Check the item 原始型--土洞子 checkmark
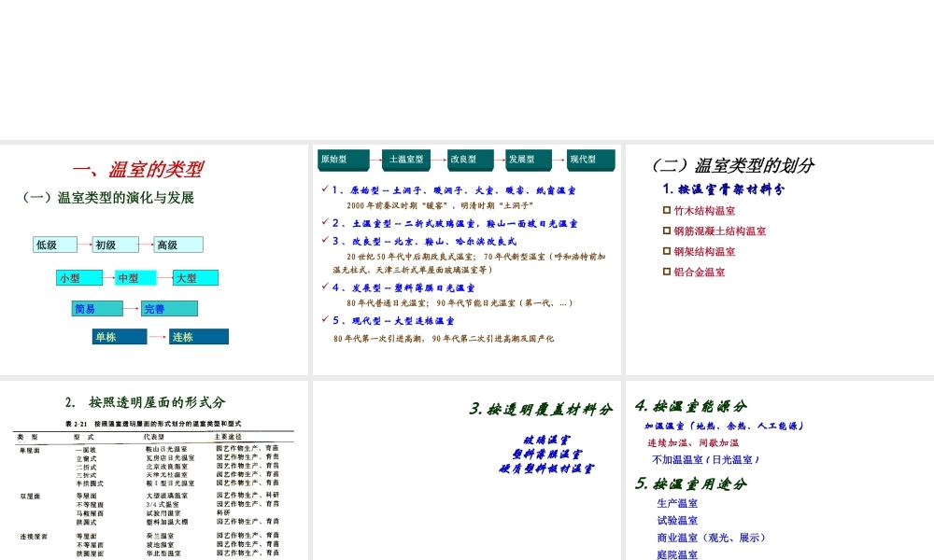Image resolution: width=934 pixels, height=560 pixels. 324,190
